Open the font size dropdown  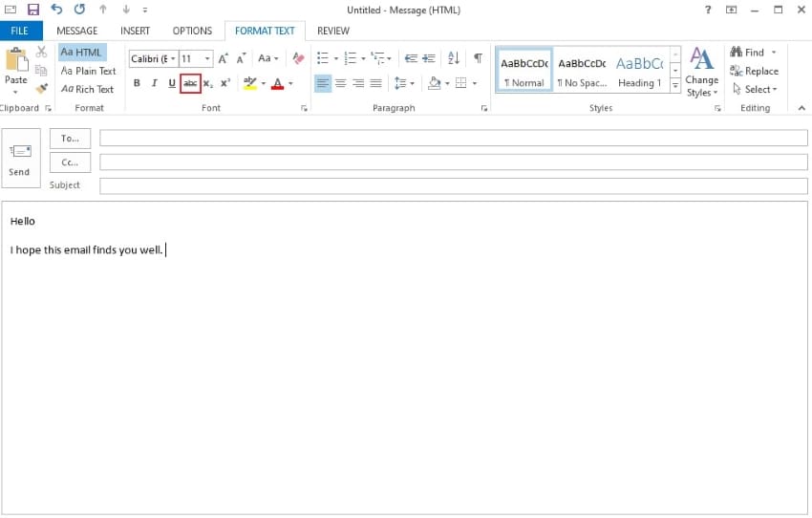pos(207,58)
